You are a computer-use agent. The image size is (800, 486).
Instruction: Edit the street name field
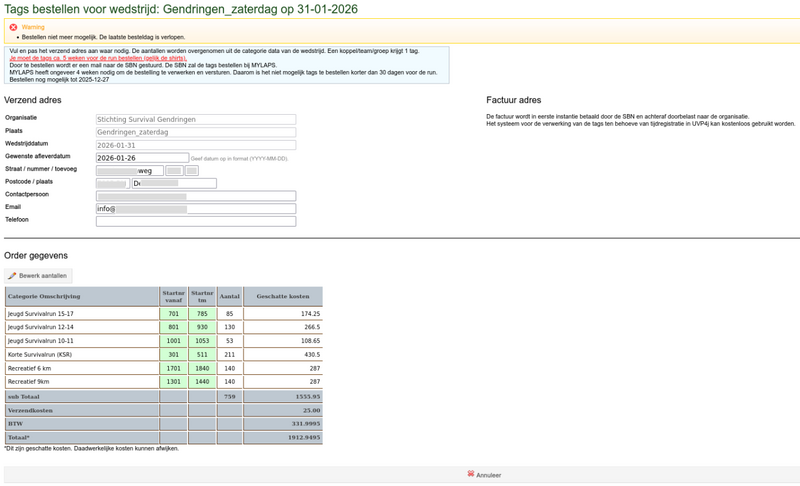130,171
